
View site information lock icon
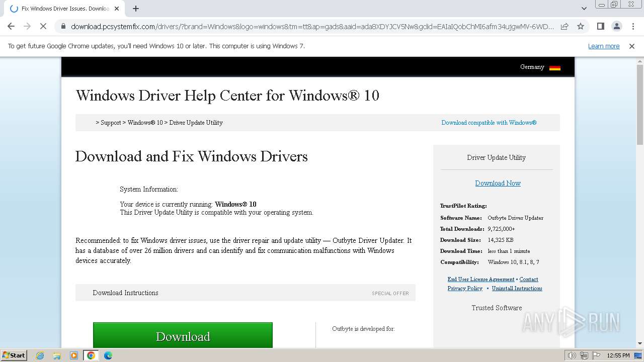pyautogui.click(x=63, y=26)
